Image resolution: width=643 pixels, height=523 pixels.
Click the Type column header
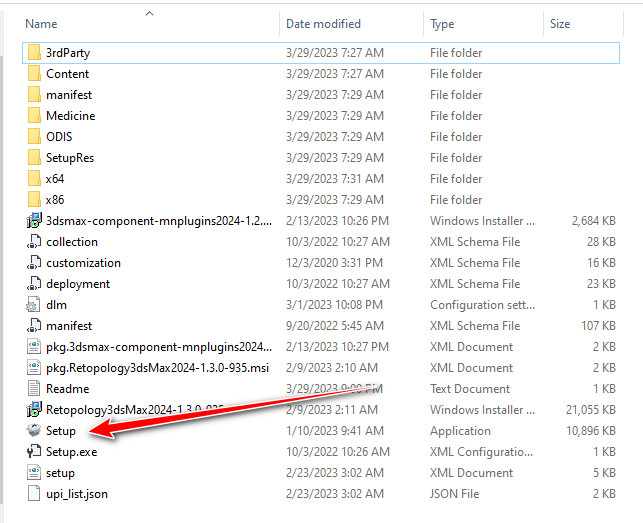[x=442, y=23]
